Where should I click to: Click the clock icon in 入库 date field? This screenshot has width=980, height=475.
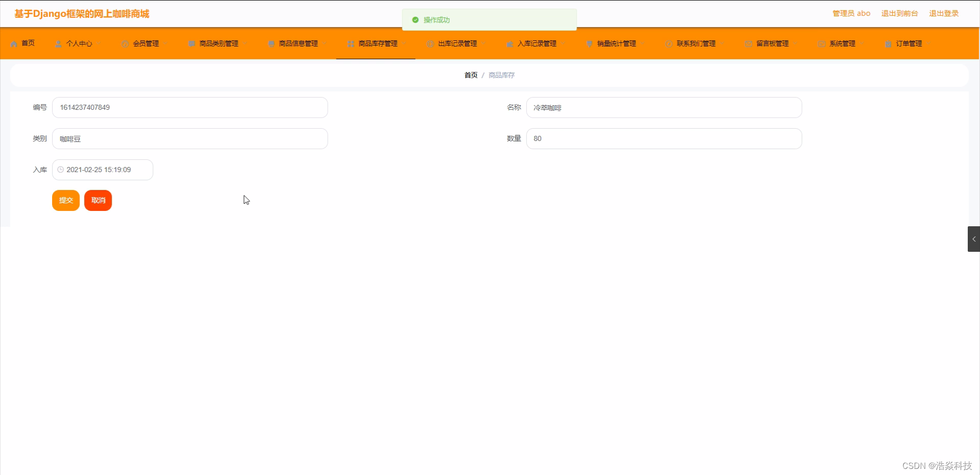60,170
